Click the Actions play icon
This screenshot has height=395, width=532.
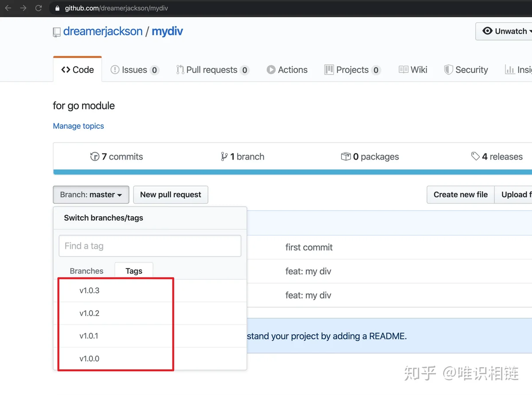tap(271, 70)
